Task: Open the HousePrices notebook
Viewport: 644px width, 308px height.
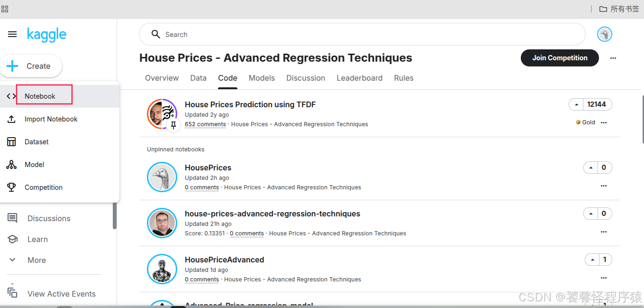Action: pyautogui.click(x=208, y=168)
